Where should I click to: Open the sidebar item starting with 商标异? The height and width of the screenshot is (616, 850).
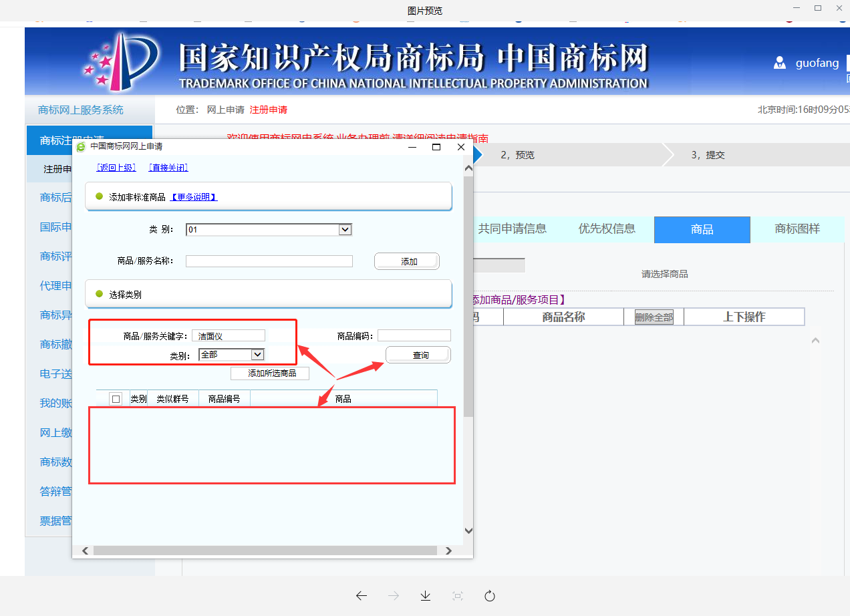click(x=56, y=315)
